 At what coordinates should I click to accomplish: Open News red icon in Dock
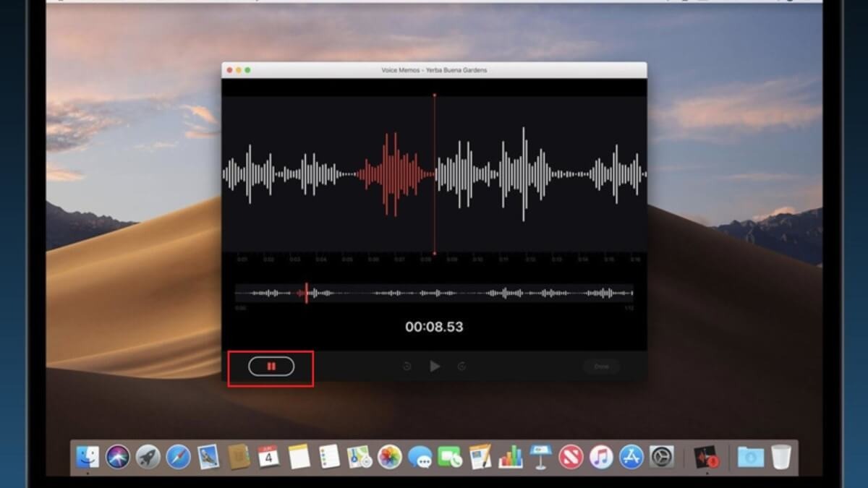coord(571,456)
